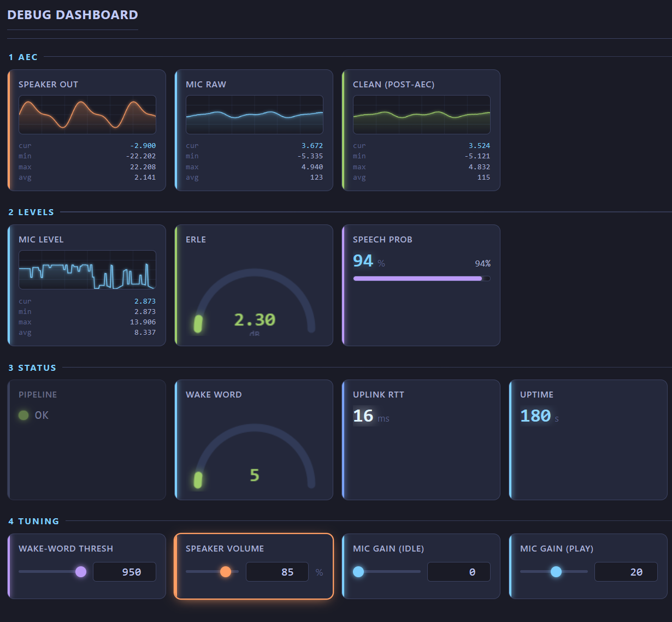This screenshot has height=622, width=672.
Task: Click the section header 1 AEC
Action: point(23,57)
